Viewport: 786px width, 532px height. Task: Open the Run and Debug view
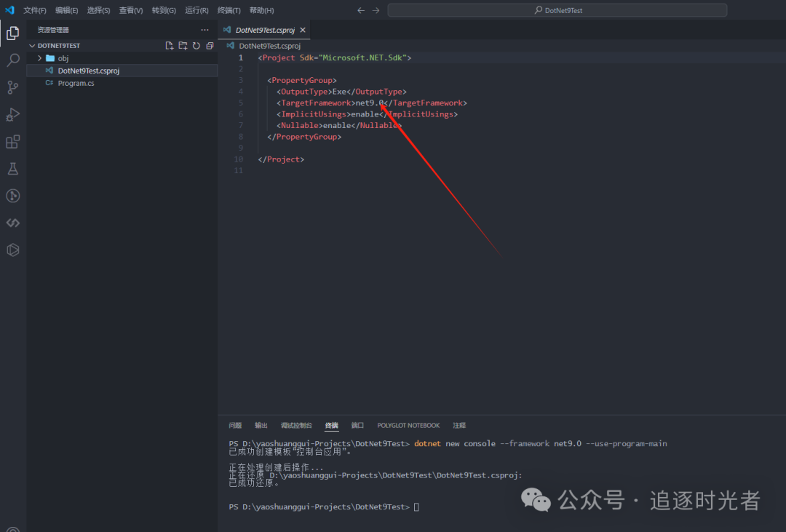pyautogui.click(x=13, y=114)
